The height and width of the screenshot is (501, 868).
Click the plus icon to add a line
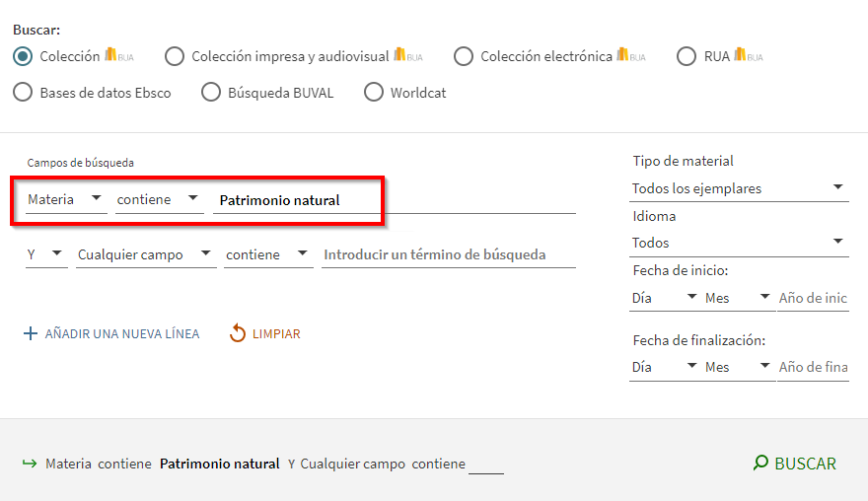coord(31,334)
